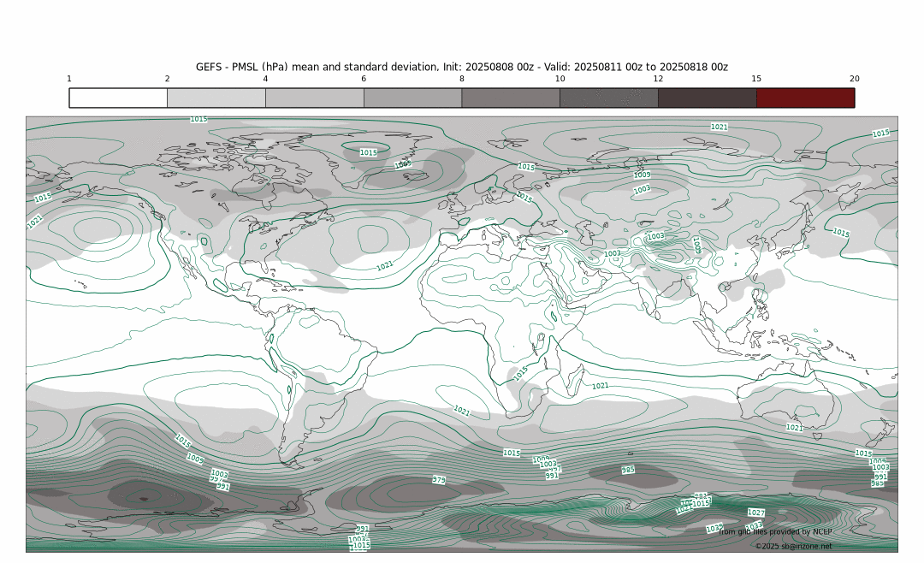Select the 979 pressure label in South Atlantic

tap(439, 480)
